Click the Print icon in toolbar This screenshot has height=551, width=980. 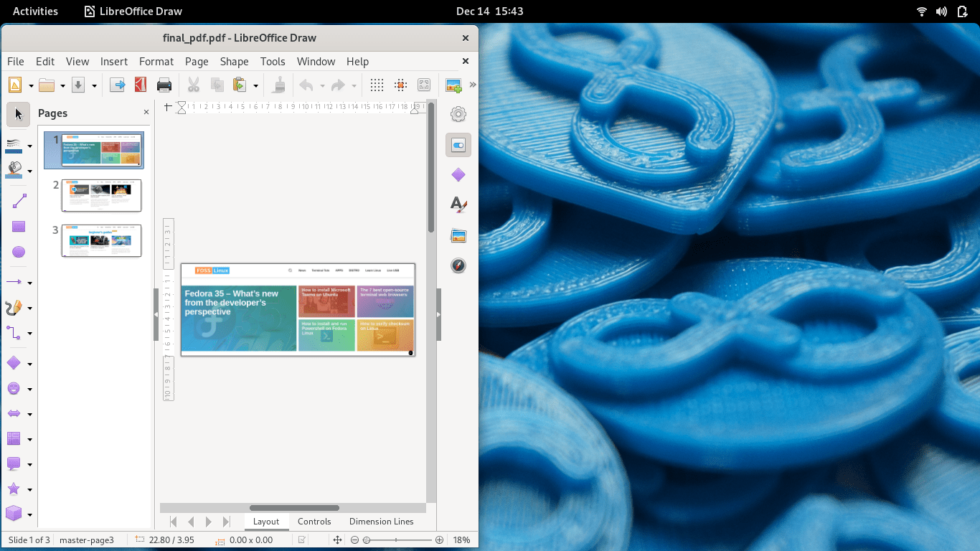tap(164, 85)
